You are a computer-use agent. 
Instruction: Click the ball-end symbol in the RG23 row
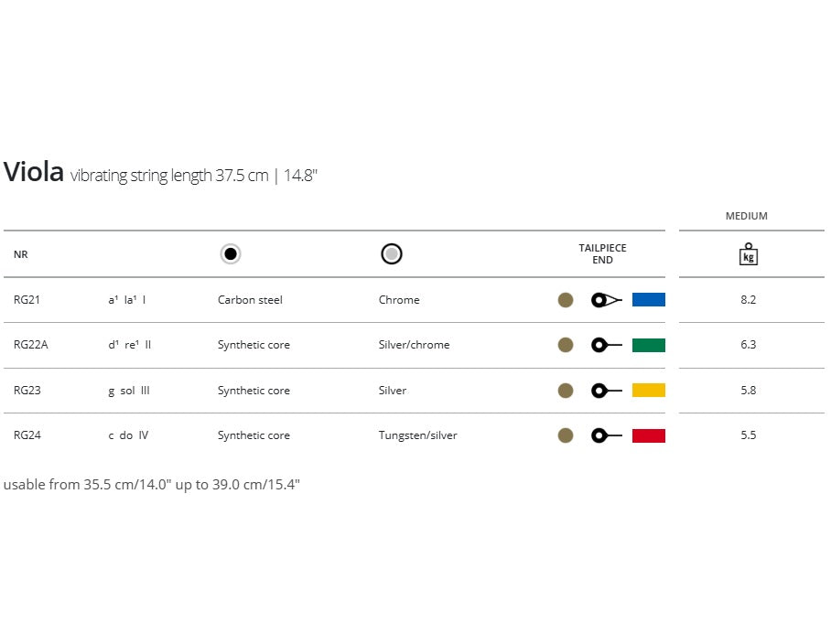(606, 391)
